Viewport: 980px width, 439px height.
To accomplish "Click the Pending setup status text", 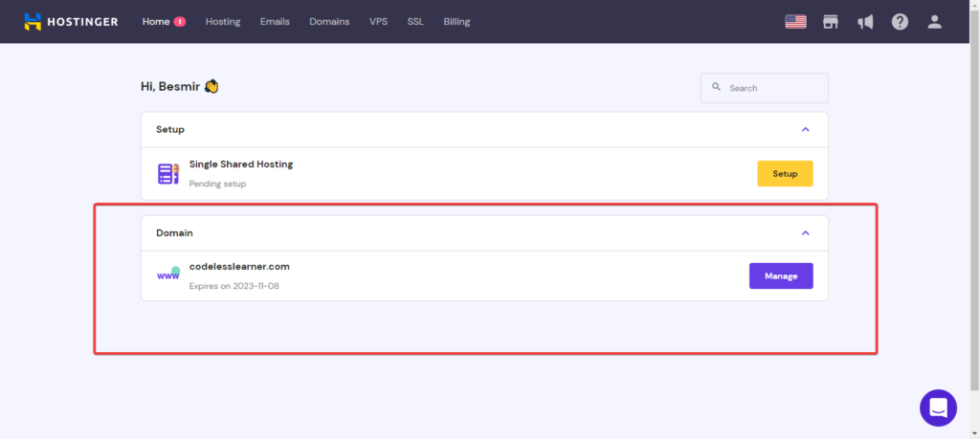I will 217,185.
